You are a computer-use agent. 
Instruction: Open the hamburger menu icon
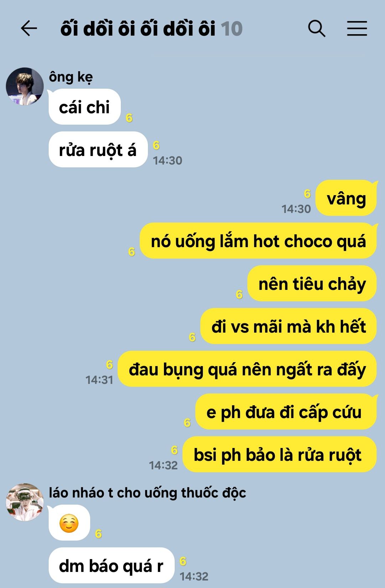click(x=357, y=28)
